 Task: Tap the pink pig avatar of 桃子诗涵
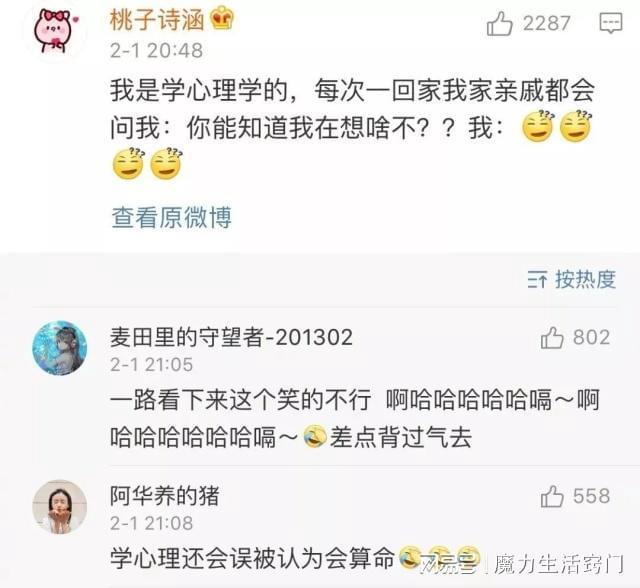coord(56,31)
